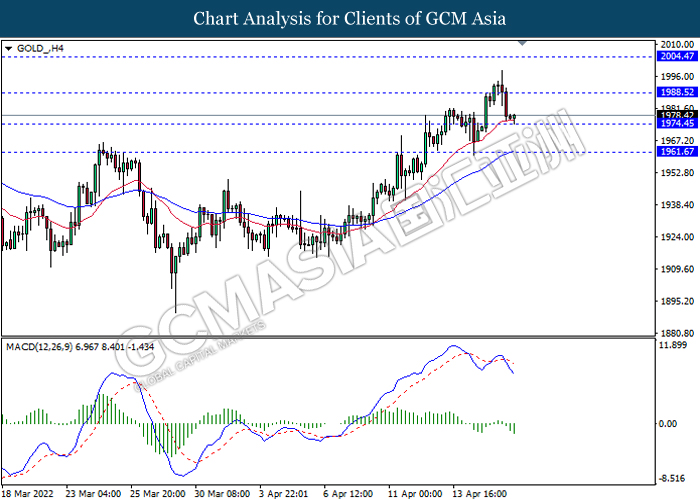
Task: Click the 18 Mar 2022 date label
Action: tap(28, 494)
